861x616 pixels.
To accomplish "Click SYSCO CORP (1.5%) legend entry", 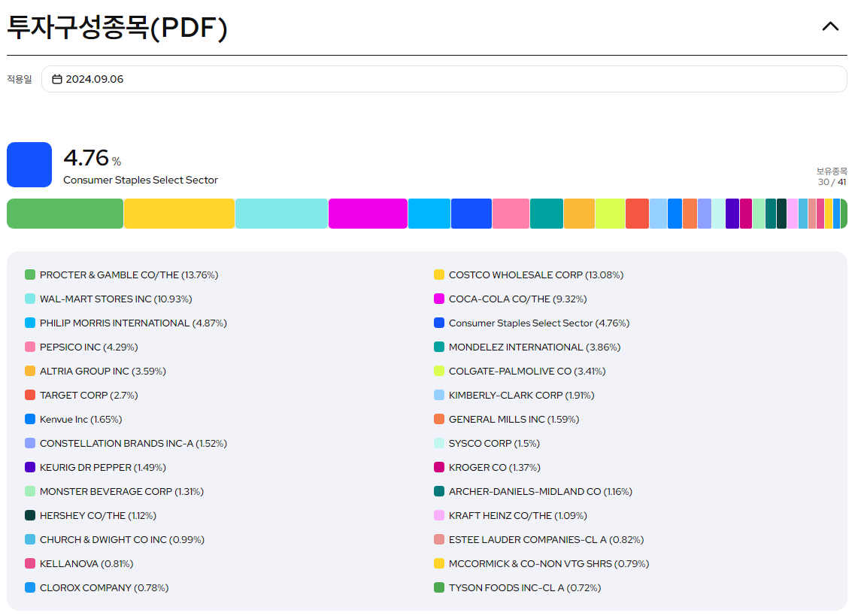I will [487, 443].
